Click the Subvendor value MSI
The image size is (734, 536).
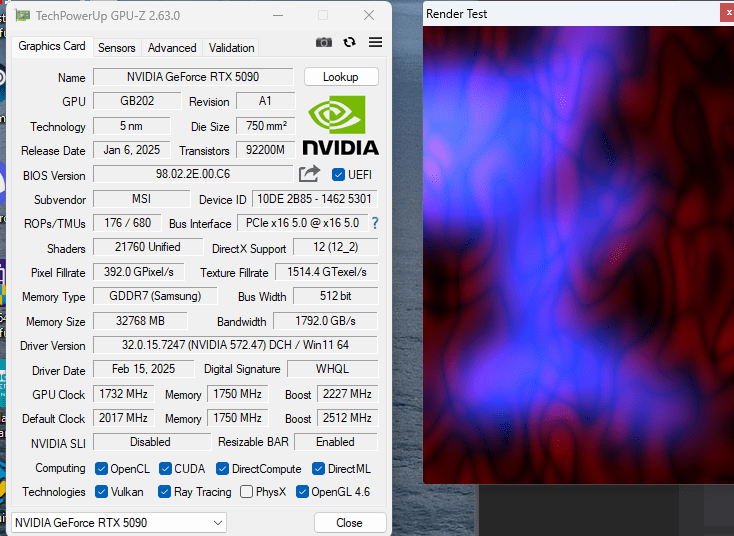(141, 199)
